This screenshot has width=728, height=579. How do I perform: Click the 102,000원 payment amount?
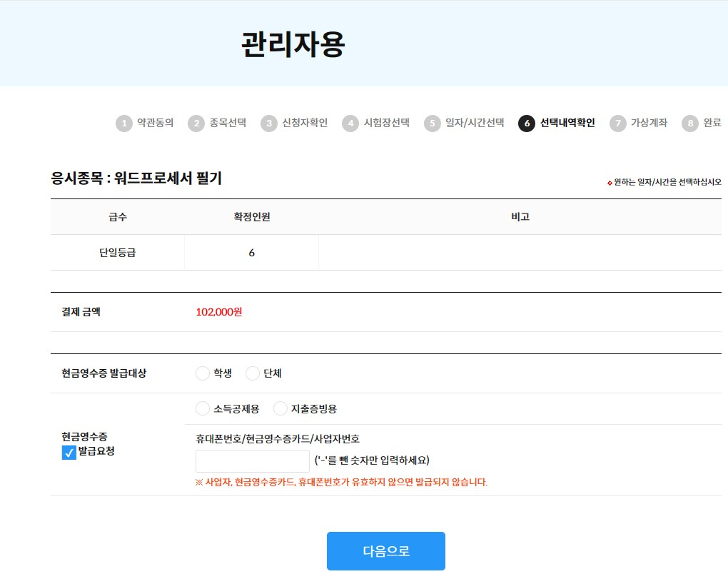219,312
